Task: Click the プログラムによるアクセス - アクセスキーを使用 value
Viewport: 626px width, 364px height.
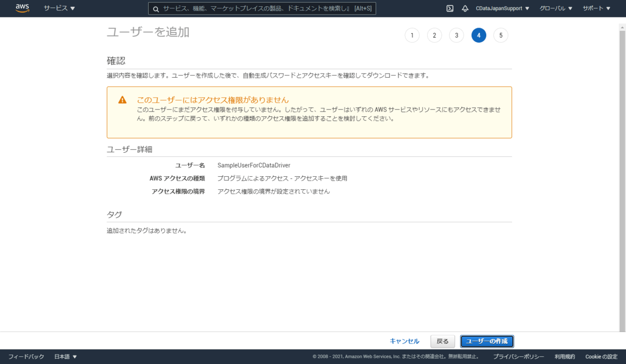Action: click(282, 178)
